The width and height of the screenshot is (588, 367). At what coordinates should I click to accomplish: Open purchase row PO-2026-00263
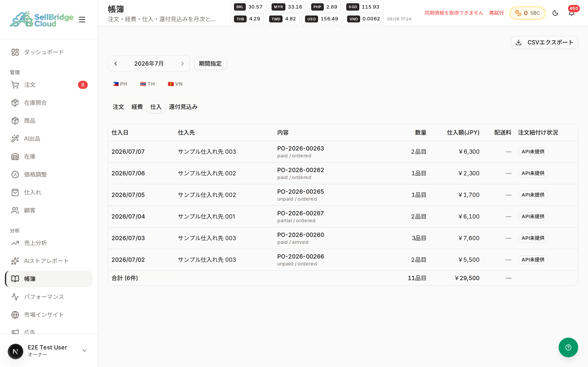pyautogui.click(x=343, y=152)
